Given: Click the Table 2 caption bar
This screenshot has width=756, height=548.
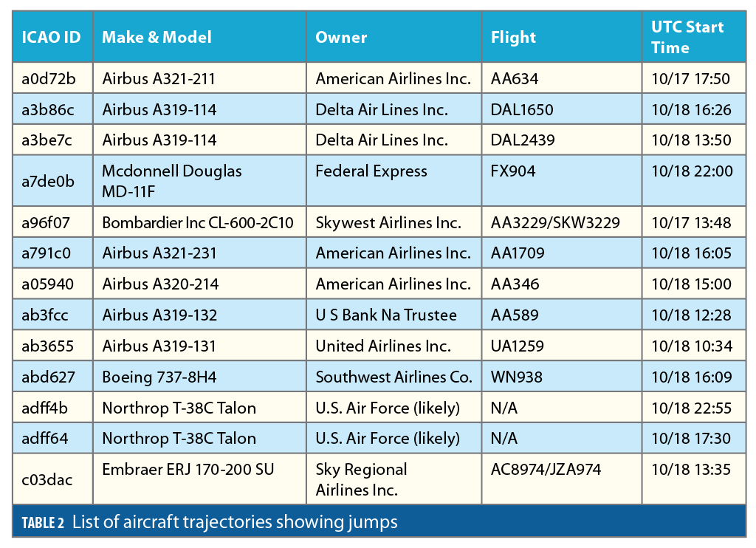Looking at the screenshot, I should click(x=378, y=523).
